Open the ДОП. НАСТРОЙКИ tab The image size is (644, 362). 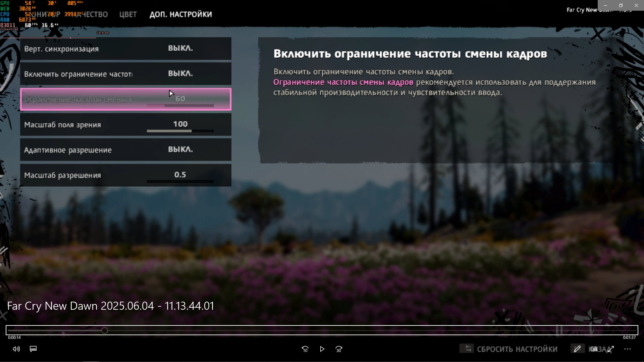181,14
